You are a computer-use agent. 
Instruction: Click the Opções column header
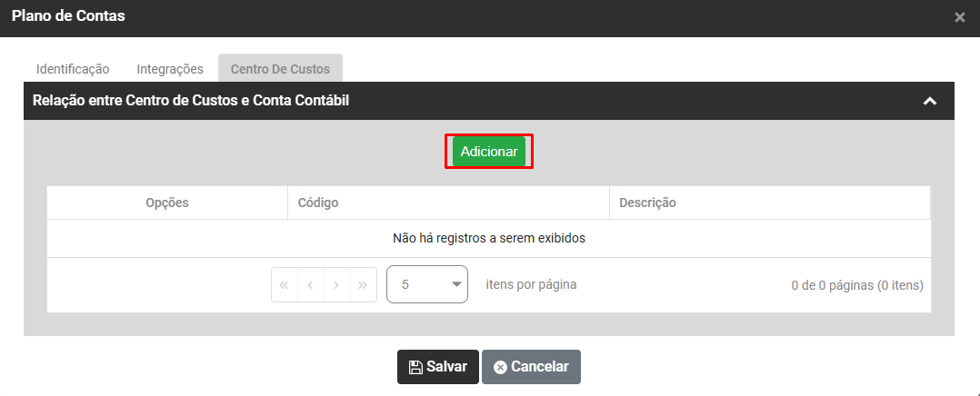coord(167,203)
